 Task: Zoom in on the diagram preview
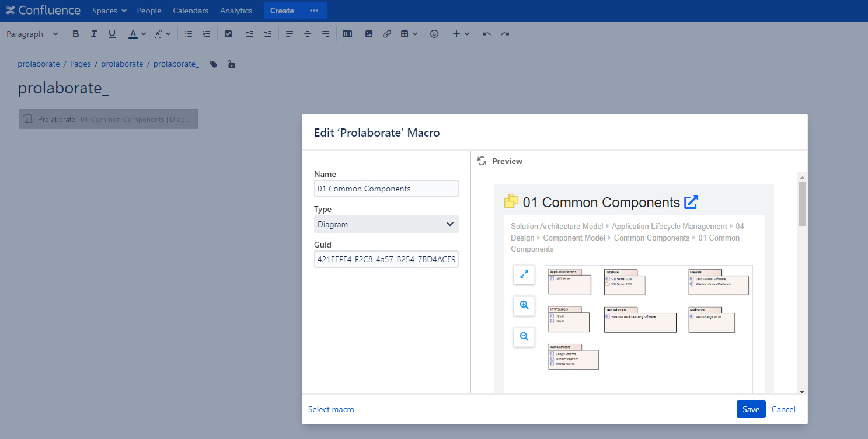click(524, 305)
